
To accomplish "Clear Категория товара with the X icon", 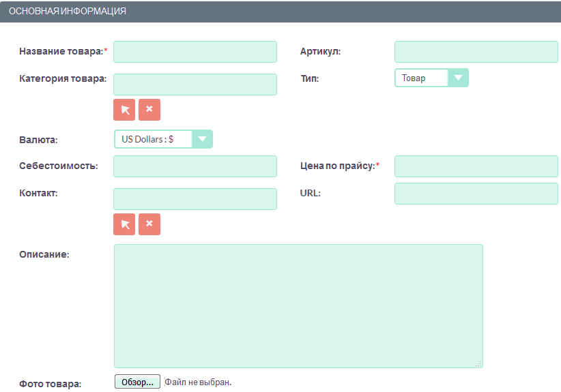I will point(149,110).
